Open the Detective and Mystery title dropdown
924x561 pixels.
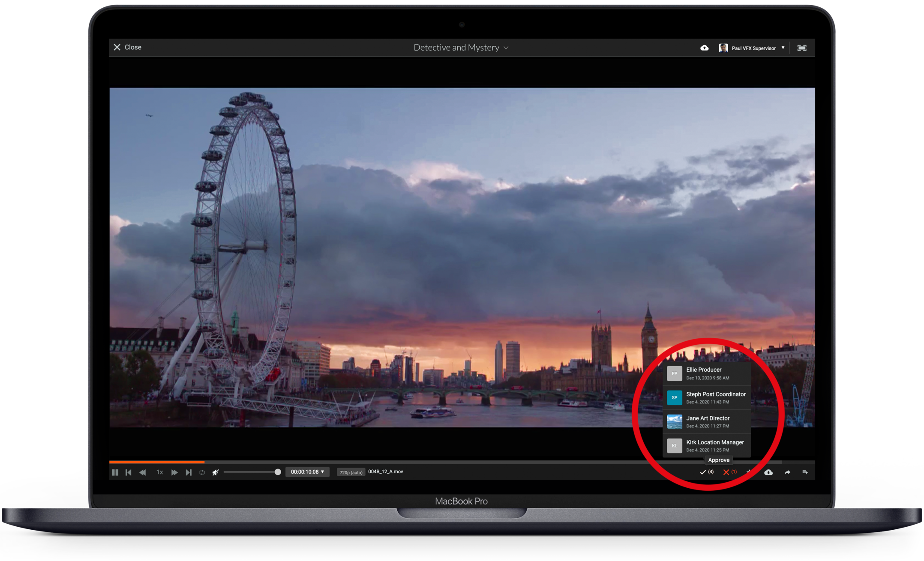pyautogui.click(x=461, y=48)
